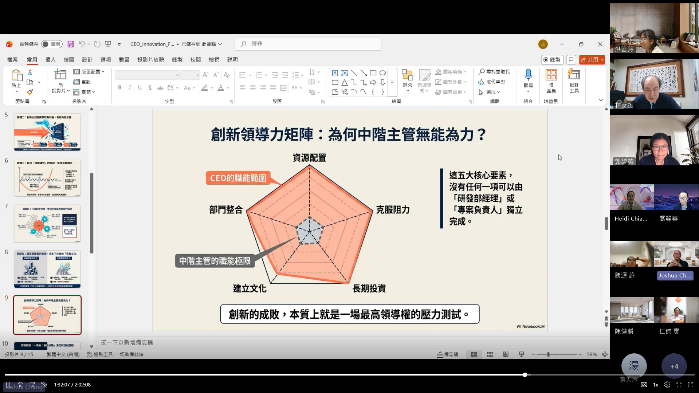The width and height of the screenshot is (699, 393).
Task: Expand the Layout dropdown in slides group
Action: 89,72
